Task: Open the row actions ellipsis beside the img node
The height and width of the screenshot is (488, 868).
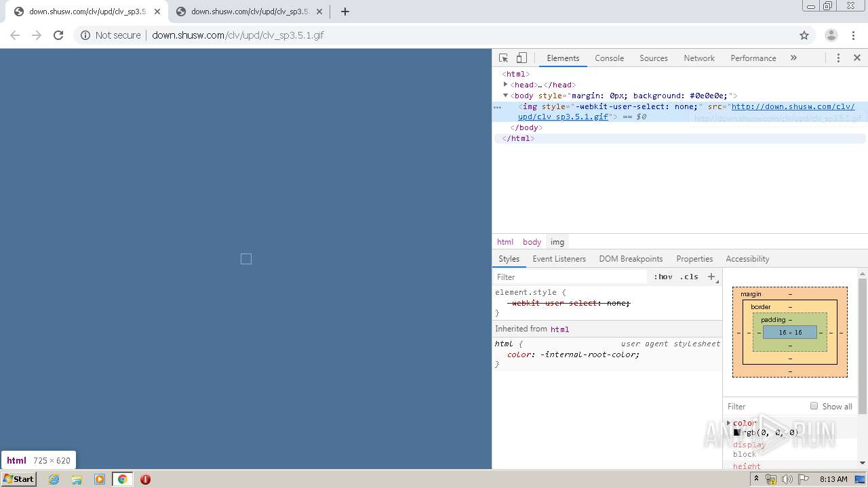Action: tap(497, 107)
